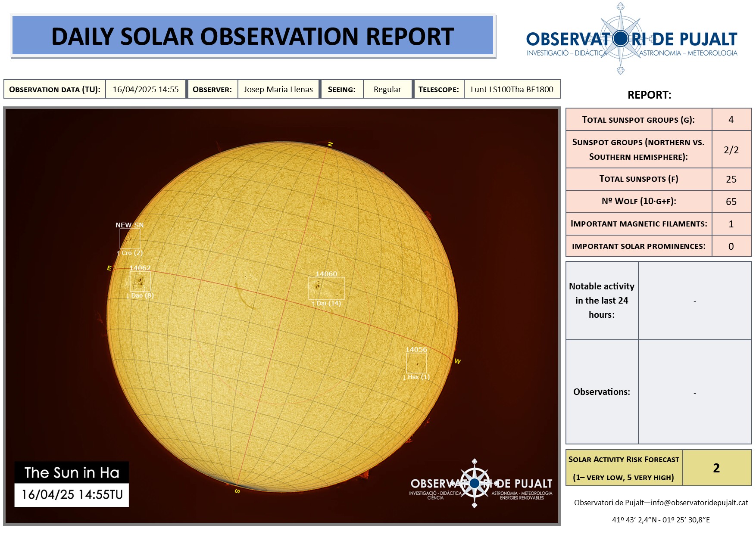Click the SOLAR ACTIVITY RISK FORECAST label
The image size is (756, 534).
click(624, 468)
